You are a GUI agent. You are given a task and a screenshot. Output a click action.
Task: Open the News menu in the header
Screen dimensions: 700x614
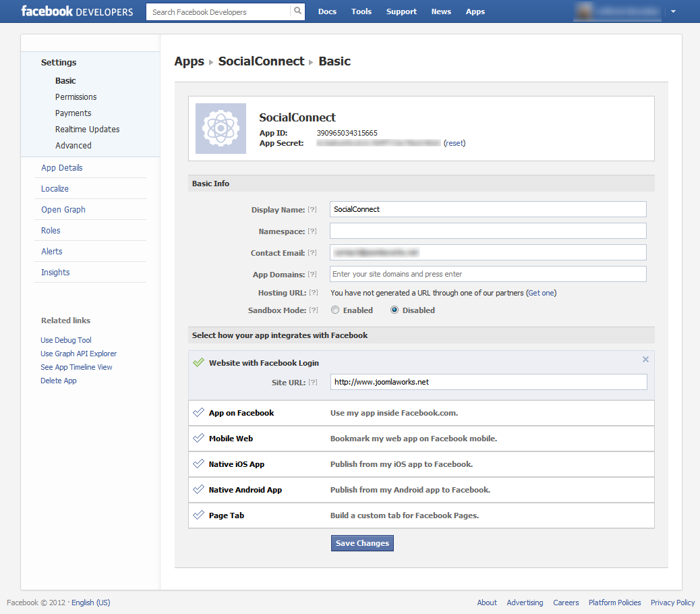(441, 11)
